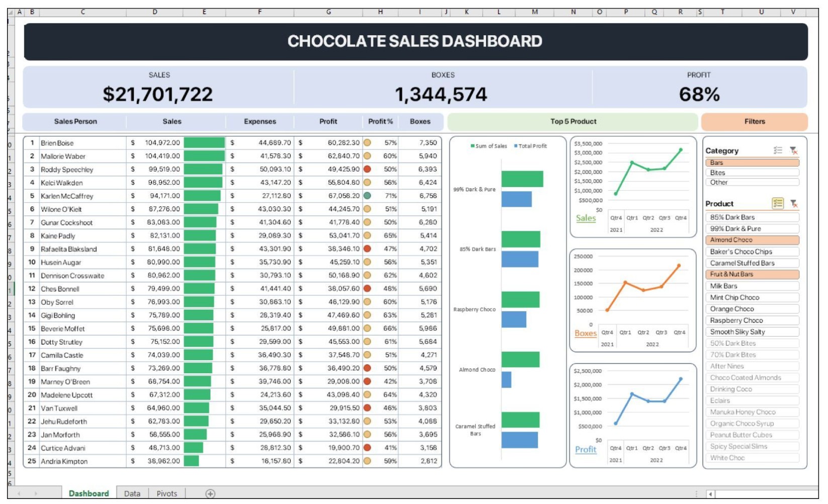Toggle the Caramel Stuffed Bars product filter

(x=752, y=263)
